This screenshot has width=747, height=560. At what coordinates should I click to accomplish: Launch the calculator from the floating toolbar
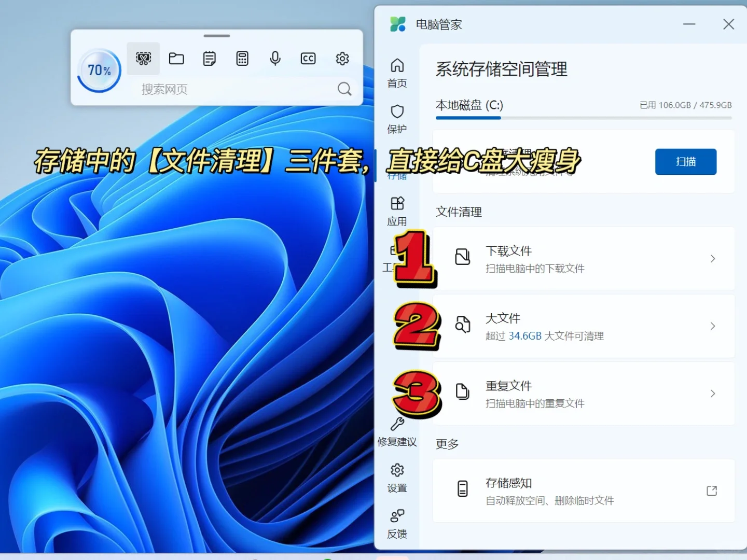[x=242, y=59]
